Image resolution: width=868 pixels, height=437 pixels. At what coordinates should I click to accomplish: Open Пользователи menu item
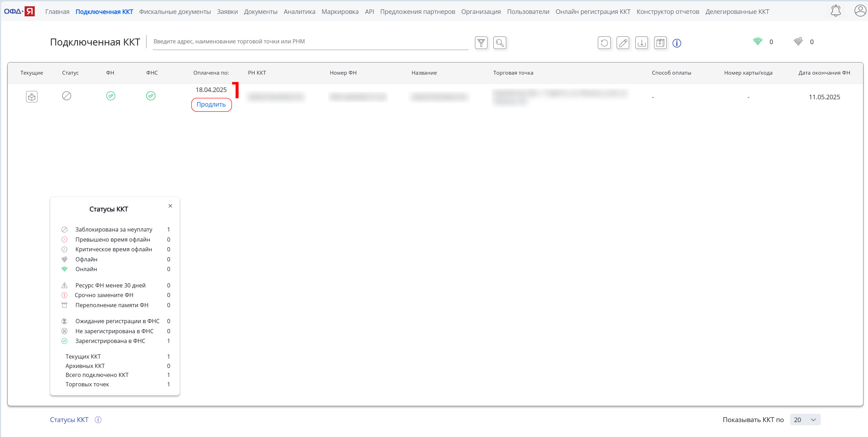[528, 11]
